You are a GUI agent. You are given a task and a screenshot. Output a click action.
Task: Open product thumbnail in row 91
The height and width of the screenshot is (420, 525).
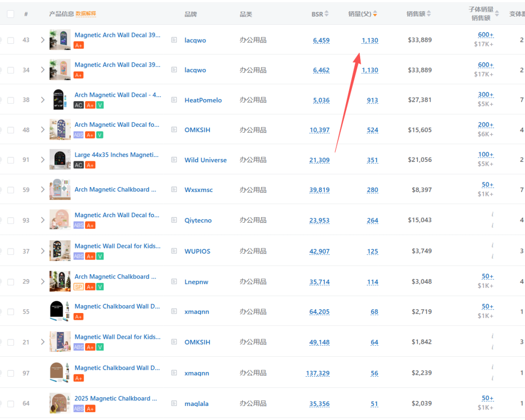tap(60, 159)
